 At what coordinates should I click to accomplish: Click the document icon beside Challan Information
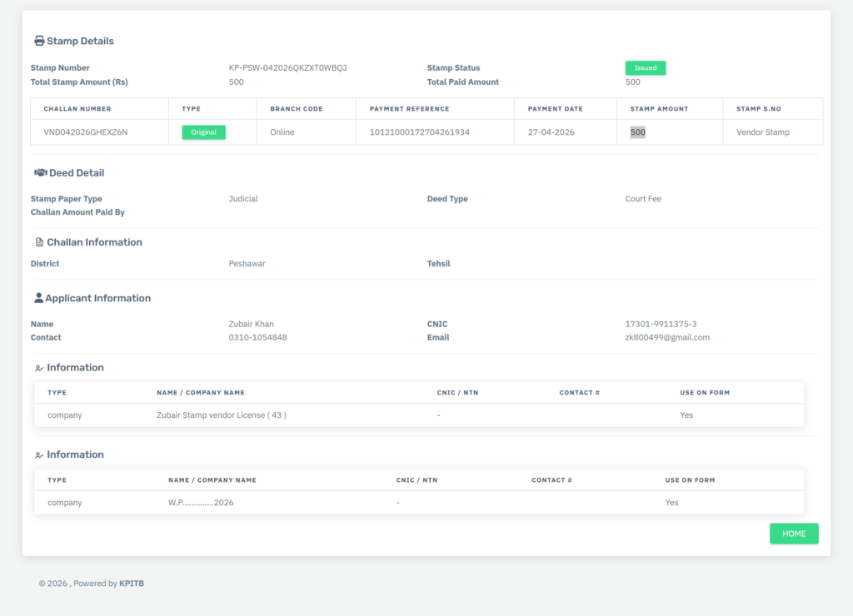point(39,242)
